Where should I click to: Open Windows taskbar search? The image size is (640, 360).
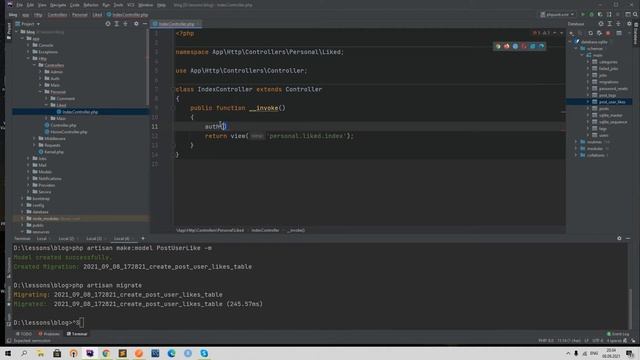24,353
